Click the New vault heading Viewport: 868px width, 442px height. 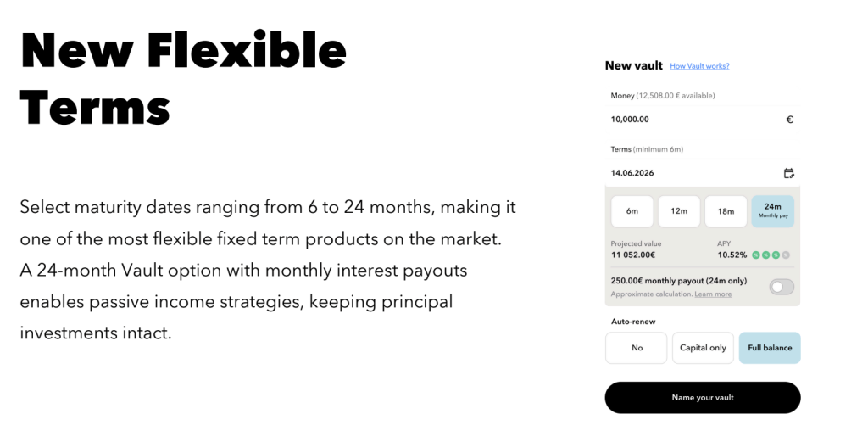(x=633, y=65)
